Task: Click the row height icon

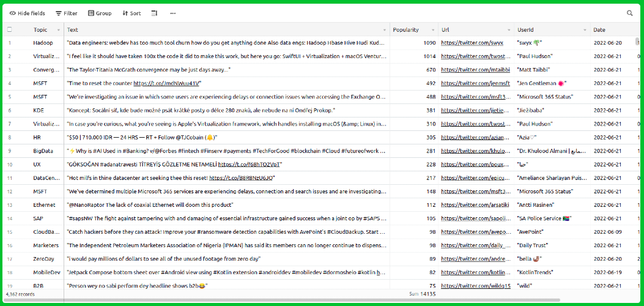Action: coord(155,13)
